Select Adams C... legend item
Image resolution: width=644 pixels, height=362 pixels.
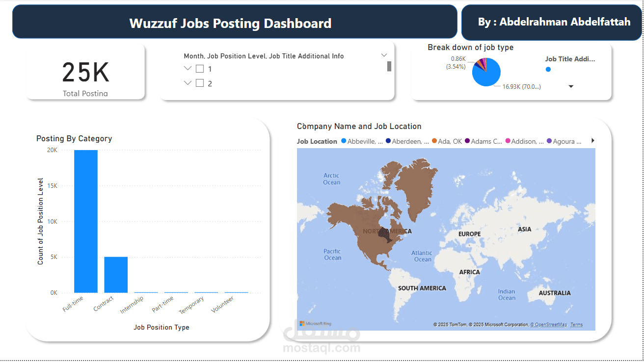pyautogui.click(x=484, y=141)
